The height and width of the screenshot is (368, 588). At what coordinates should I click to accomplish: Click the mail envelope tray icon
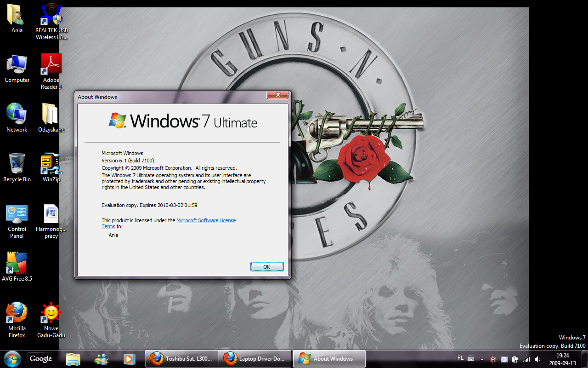point(504,359)
